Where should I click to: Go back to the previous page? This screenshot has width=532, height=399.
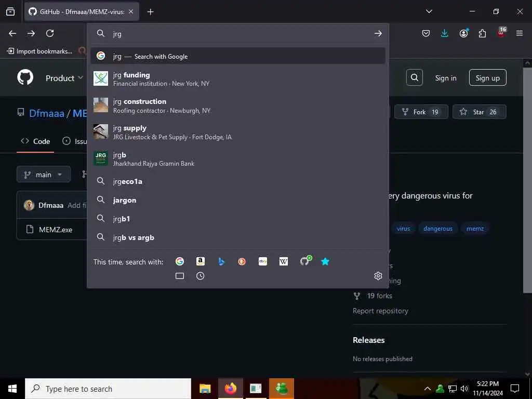pyautogui.click(x=12, y=33)
